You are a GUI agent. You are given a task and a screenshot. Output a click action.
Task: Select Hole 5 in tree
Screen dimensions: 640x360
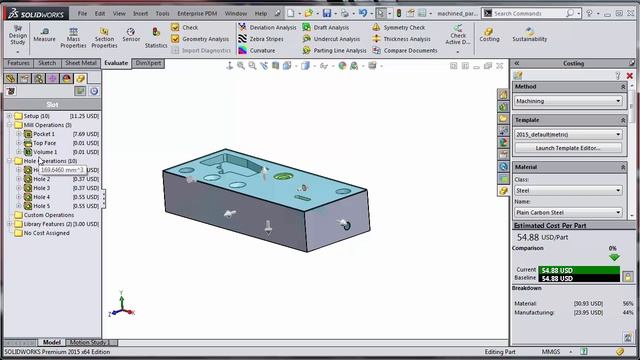click(x=42, y=206)
